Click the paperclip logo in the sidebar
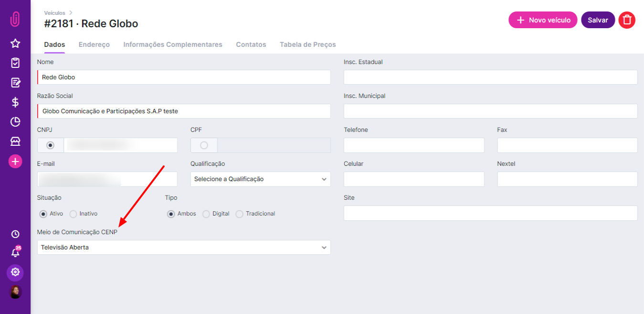 (x=15, y=19)
